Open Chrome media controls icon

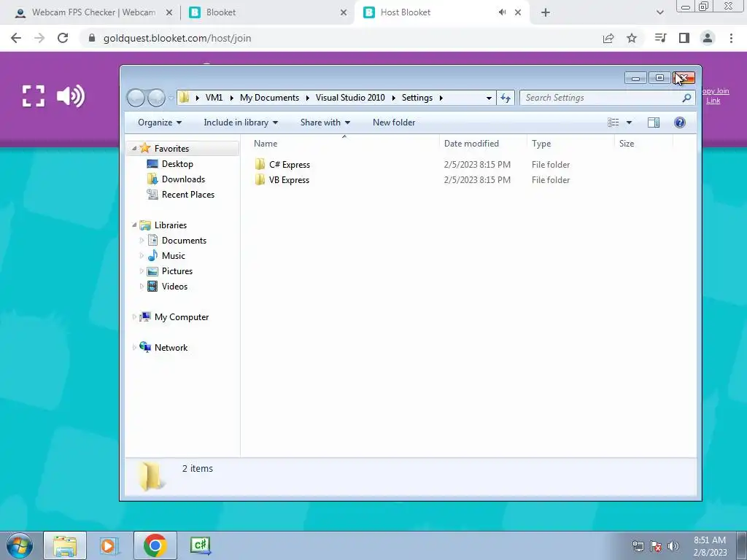point(660,38)
